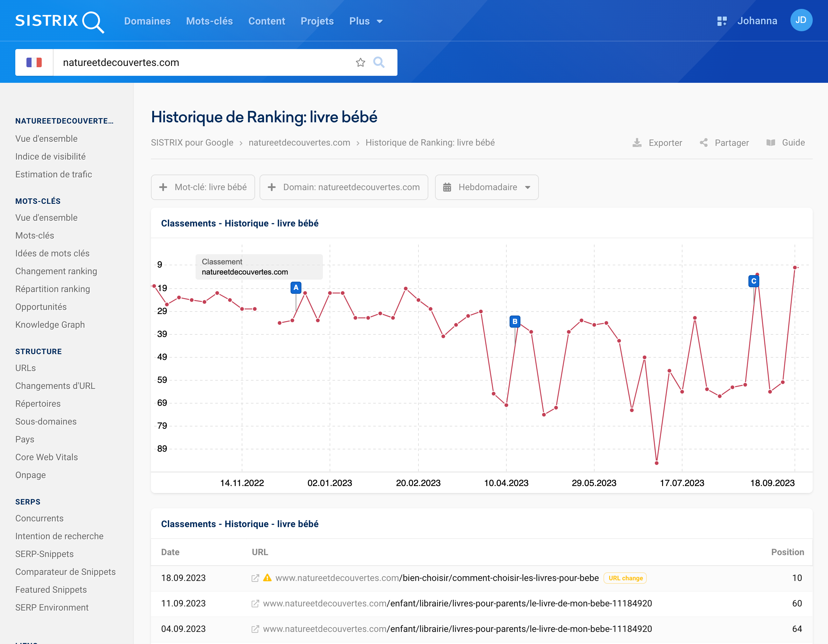Open Onpage in sidebar
The height and width of the screenshot is (644, 828).
pos(30,475)
